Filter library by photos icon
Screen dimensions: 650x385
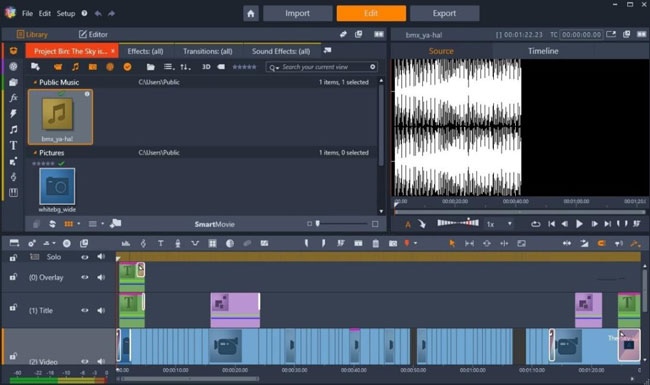pyautogui.click(x=92, y=67)
